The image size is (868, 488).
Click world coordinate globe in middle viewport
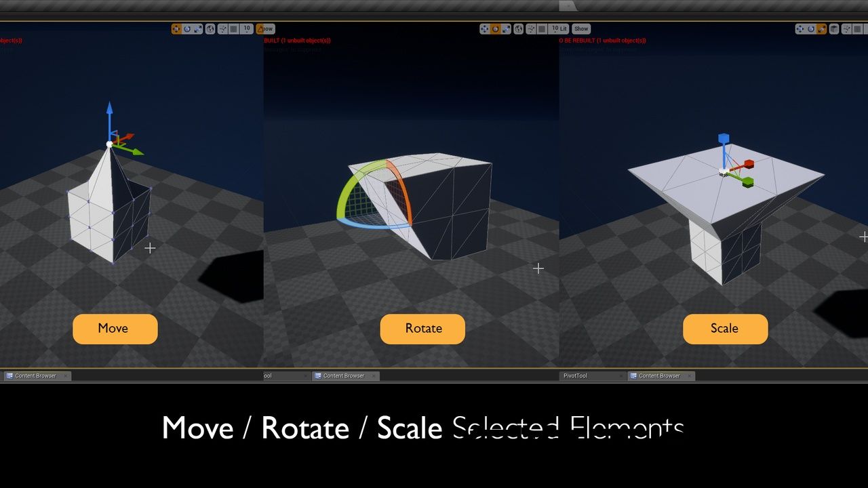coord(519,29)
